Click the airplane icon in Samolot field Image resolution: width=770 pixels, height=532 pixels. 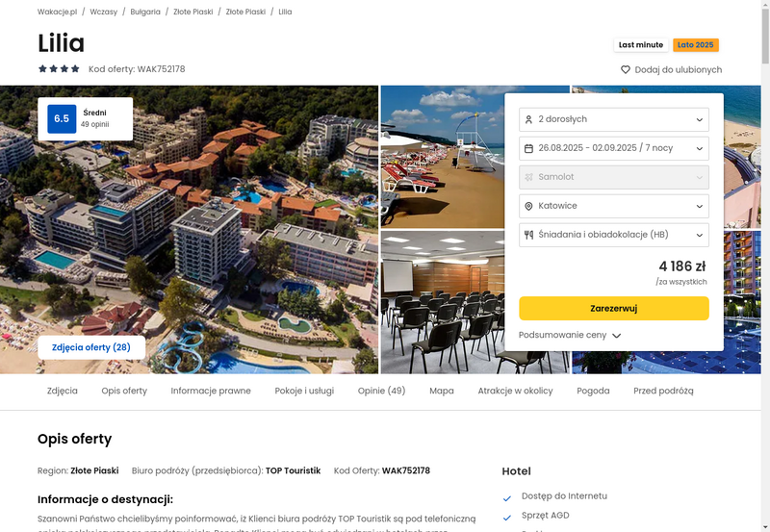pyautogui.click(x=528, y=177)
